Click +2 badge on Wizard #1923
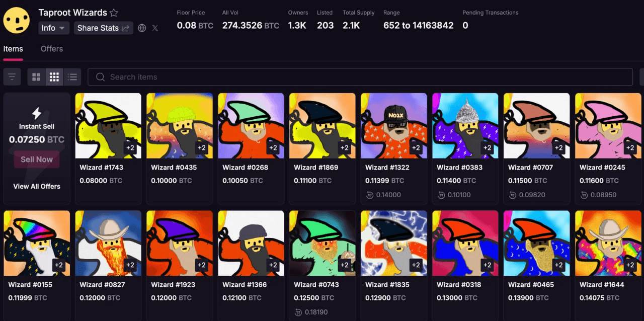Image resolution: width=644 pixels, height=321 pixels. coord(202,265)
